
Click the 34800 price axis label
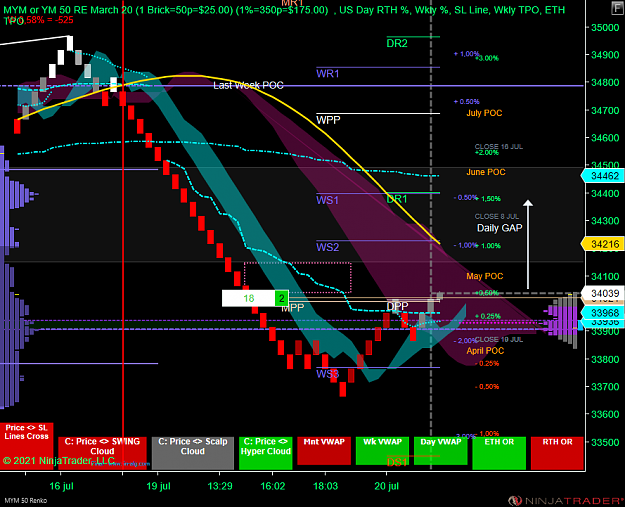pos(605,83)
